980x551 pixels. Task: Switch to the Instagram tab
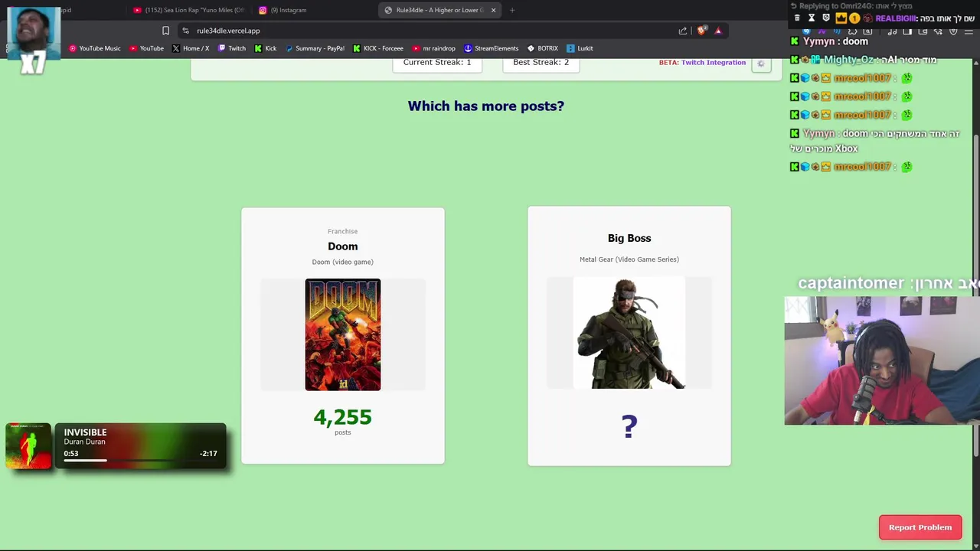click(283, 10)
